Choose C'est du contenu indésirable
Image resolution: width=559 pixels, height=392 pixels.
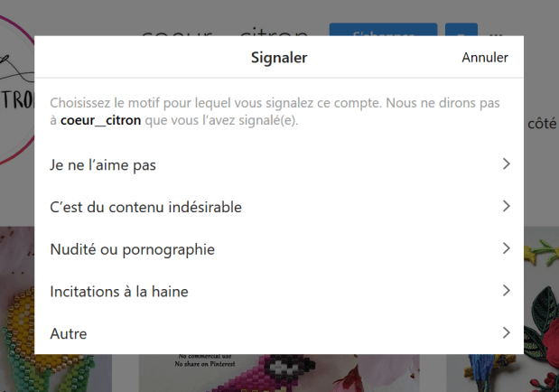[x=145, y=207]
